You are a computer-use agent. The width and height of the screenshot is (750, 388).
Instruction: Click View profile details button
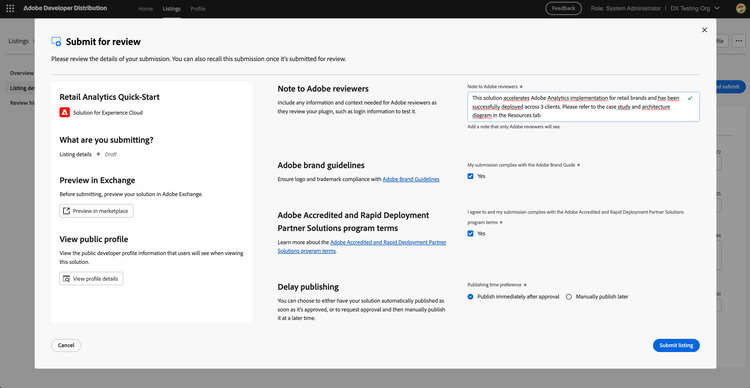[x=91, y=278]
